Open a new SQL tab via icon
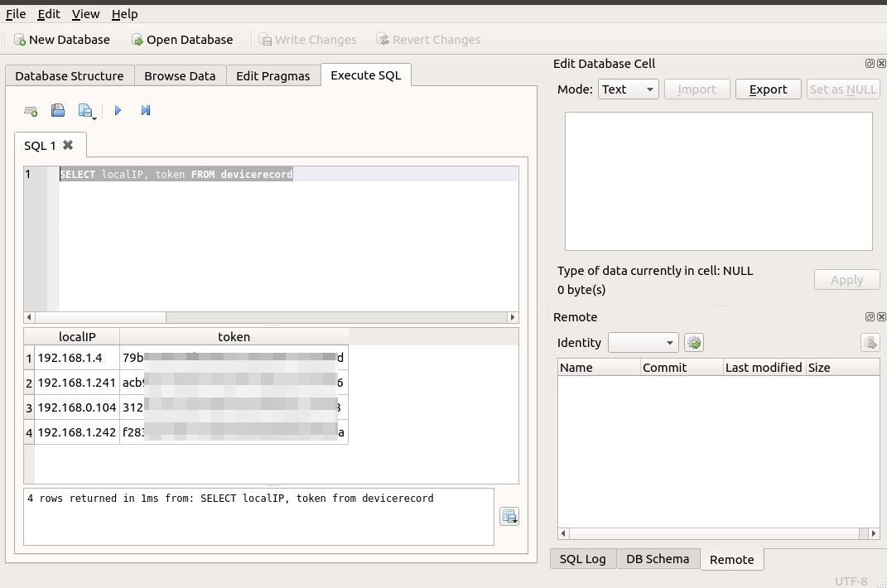Image resolution: width=887 pixels, height=588 pixels. tap(31, 110)
